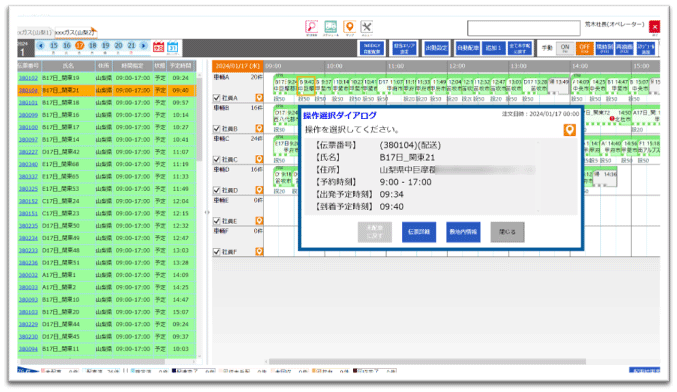Click the 全て未手配に戻す toolbar button
The width and height of the screenshot is (677, 392).
click(x=520, y=48)
